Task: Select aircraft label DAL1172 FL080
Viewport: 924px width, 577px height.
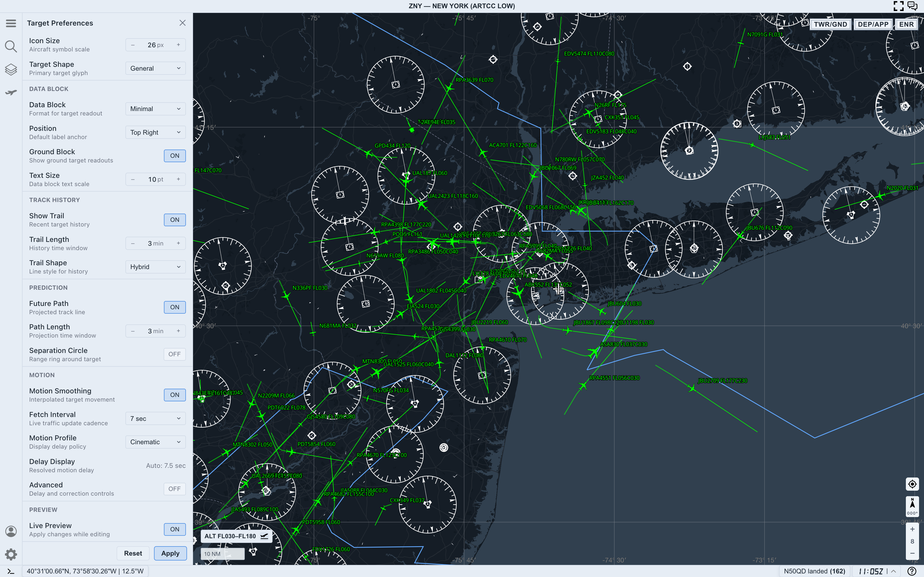Action: pyautogui.click(x=464, y=355)
